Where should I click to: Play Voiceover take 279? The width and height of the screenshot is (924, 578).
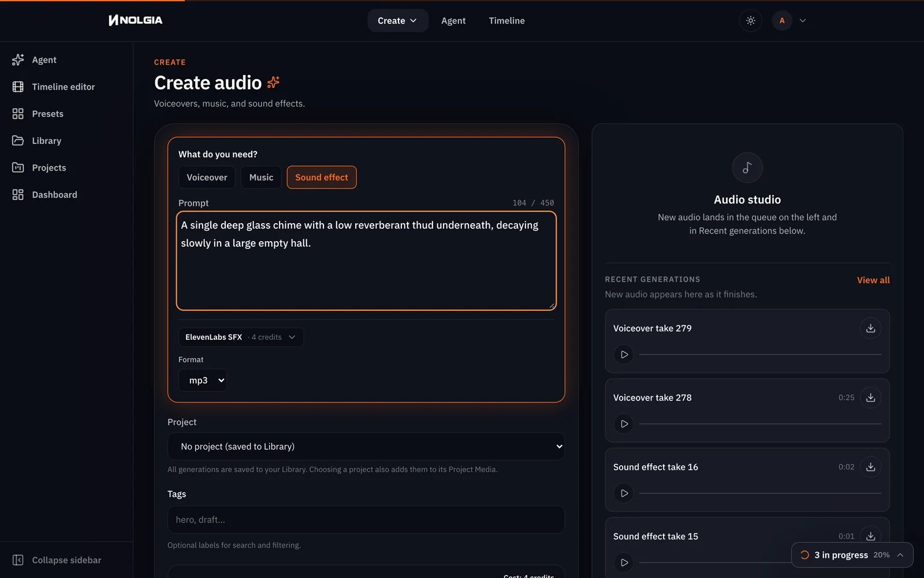pyautogui.click(x=624, y=354)
